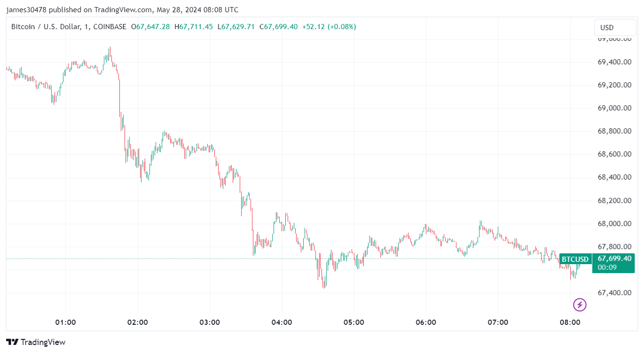Click the 68,000.00 price axis label
This screenshot has height=353, width=644.
pyautogui.click(x=614, y=224)
